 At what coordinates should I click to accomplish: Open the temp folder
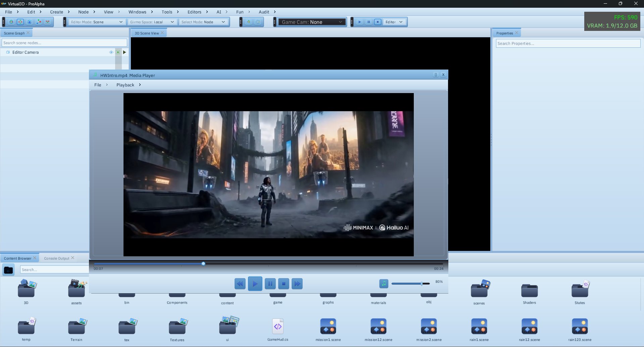click(x=26, y=329)
